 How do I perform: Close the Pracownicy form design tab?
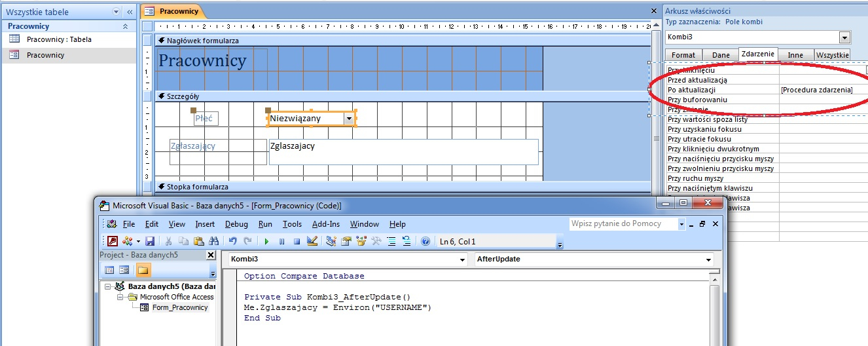(x=653, y=11)
